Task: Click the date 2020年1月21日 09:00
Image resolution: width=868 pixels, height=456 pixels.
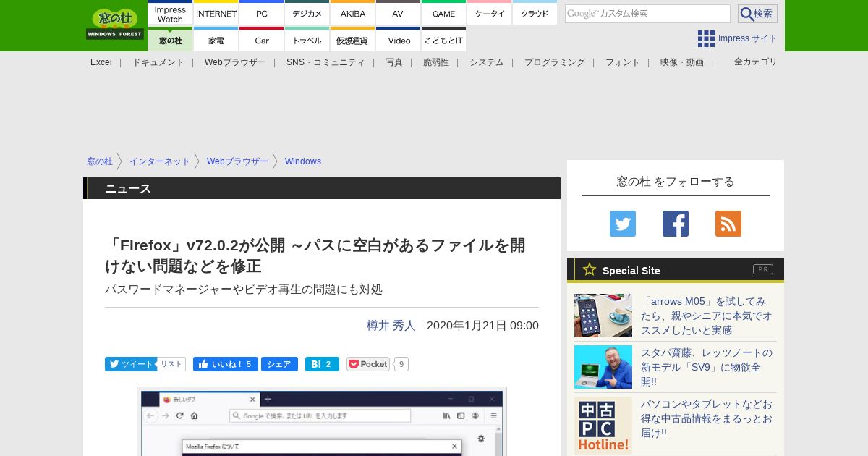Action: pos(482,326)
